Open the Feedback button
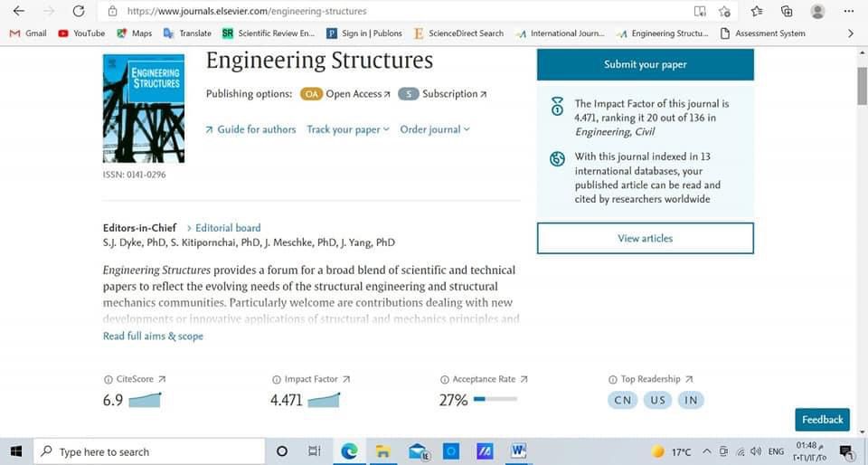The image size is (868, 465). pos(822,420)
